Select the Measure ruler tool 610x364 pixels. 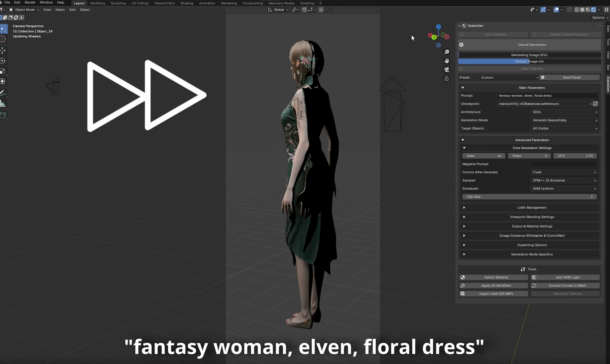[x=3, y=104]
